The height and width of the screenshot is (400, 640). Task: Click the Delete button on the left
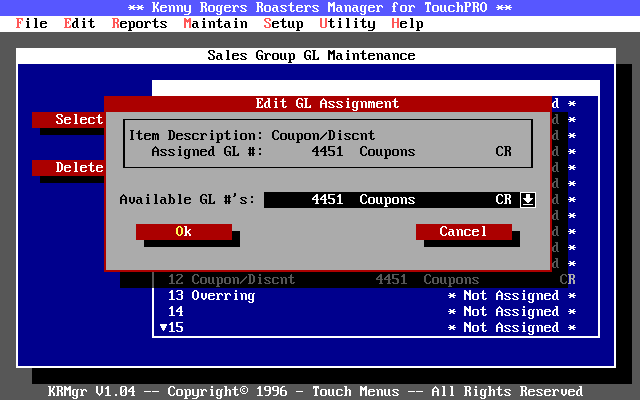(x=68, y=167)
